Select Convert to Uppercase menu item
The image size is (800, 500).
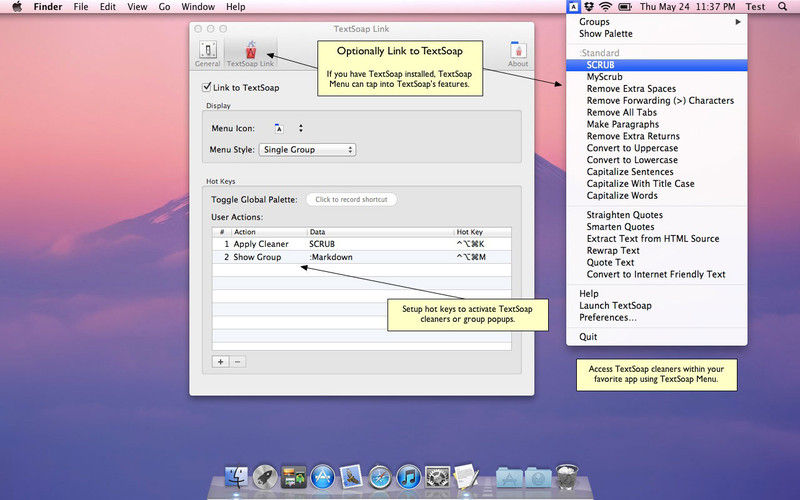[632, 148]
